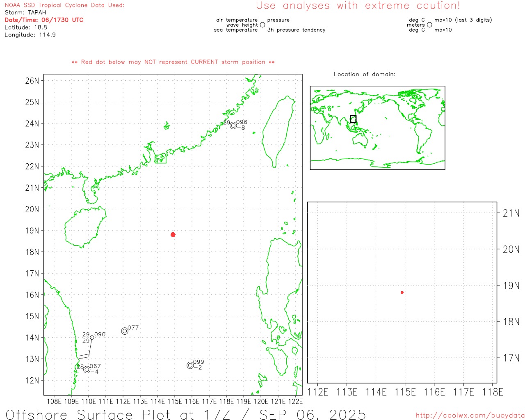Click the 'air temperature' legend label
The image size is (525, 420).
237,20
